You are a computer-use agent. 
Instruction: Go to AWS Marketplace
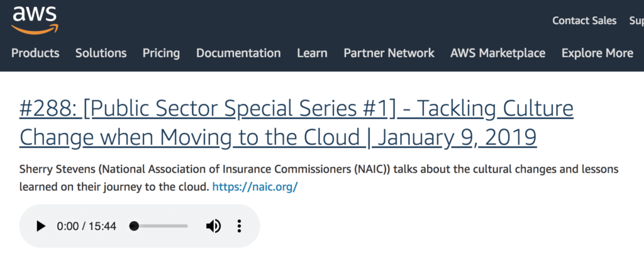tap(498, 53)
